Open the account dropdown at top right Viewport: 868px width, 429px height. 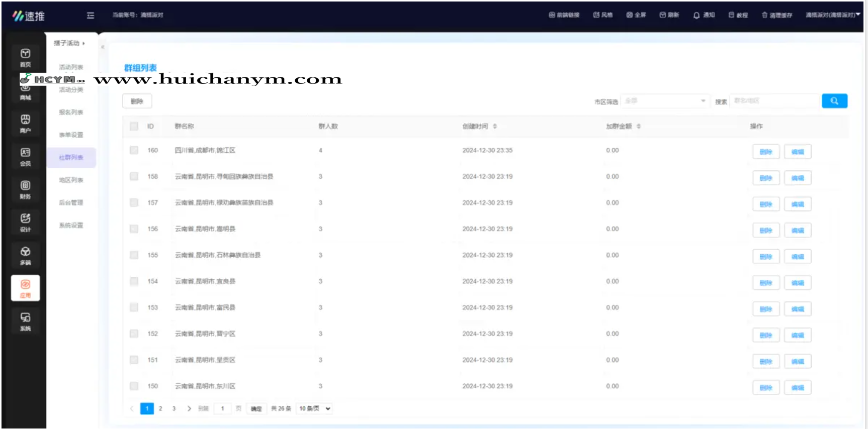[833, 15]
